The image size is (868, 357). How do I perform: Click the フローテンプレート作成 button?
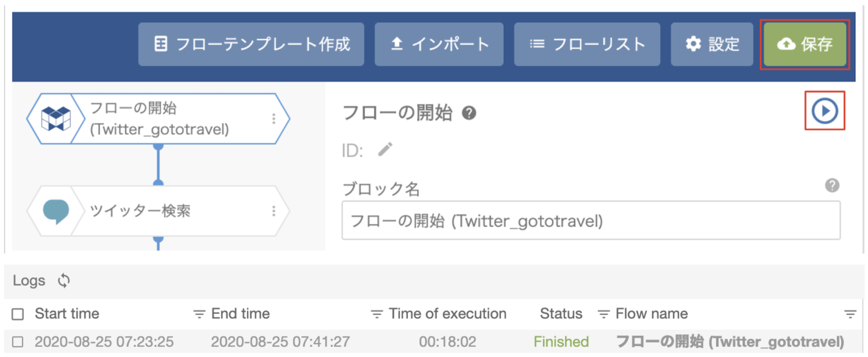[x=251, y=44]
